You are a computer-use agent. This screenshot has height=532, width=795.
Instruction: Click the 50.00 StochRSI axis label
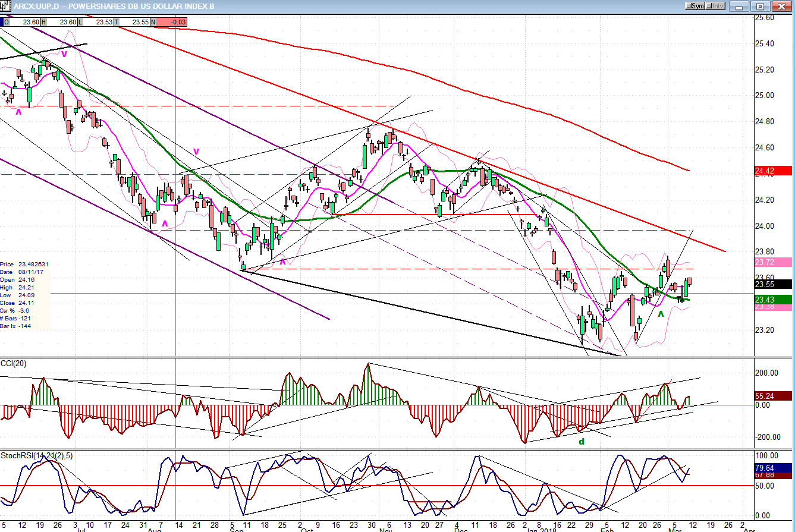(x=764, y=486)
